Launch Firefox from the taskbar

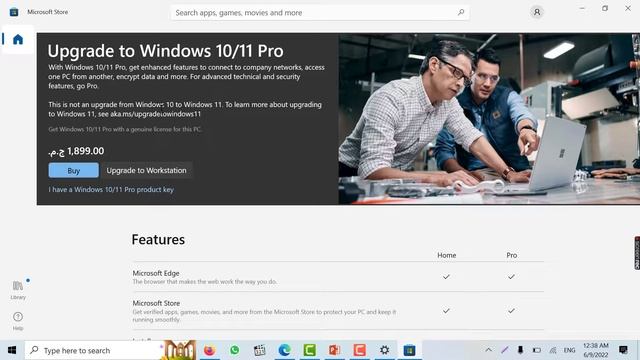[209, 350]
